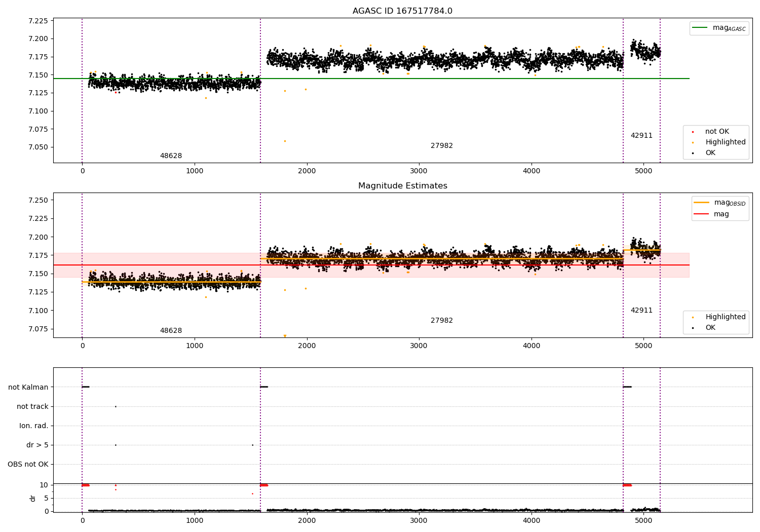Click the 10 tick on the dr axis

coord(44,485)
